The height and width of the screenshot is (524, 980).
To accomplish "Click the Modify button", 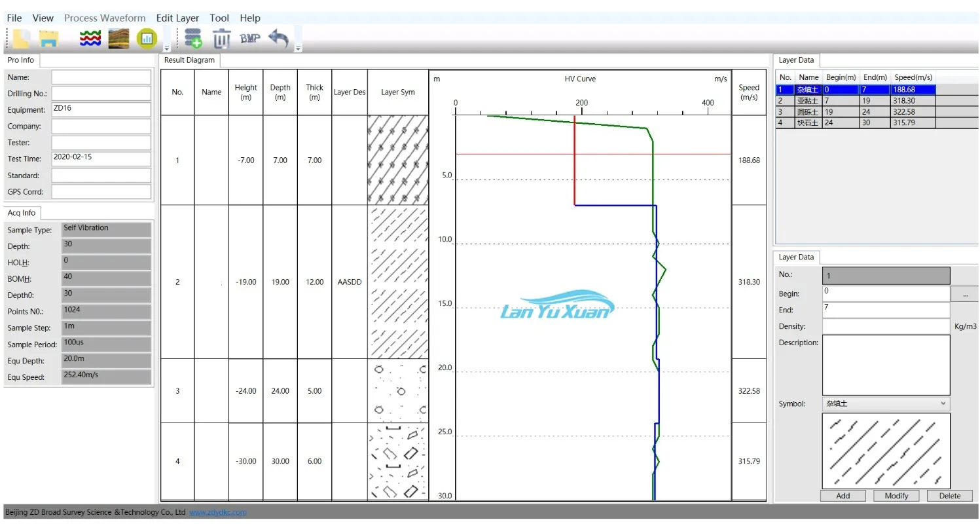I will 896,496.
